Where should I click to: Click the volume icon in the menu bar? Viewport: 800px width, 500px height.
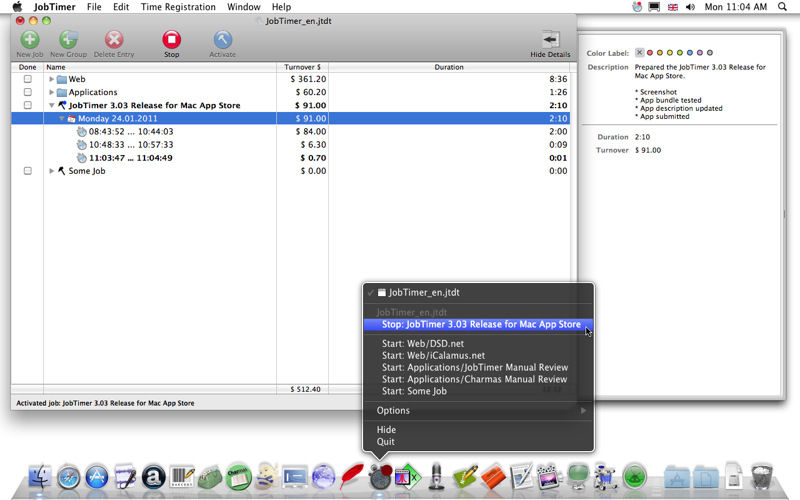(690, 7)
